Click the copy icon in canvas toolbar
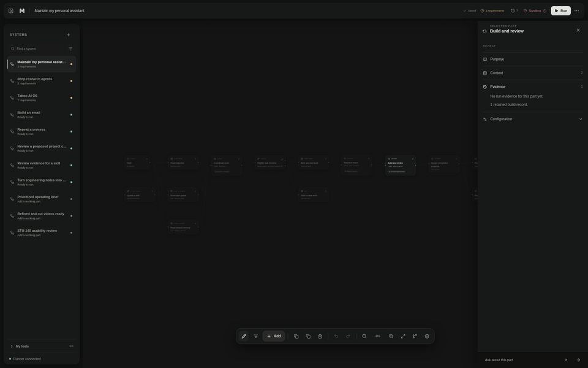This screenshot has width=588, height=368. pyautogui.click(x=296, y=337)
